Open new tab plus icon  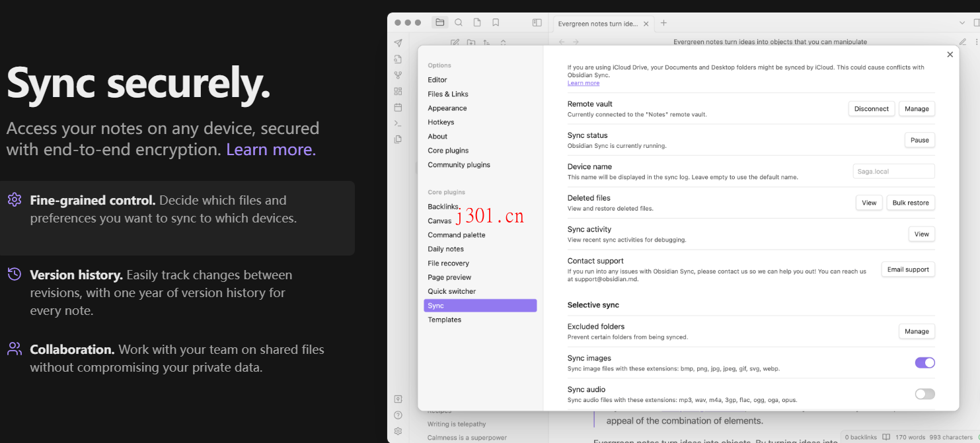[664, 22]
